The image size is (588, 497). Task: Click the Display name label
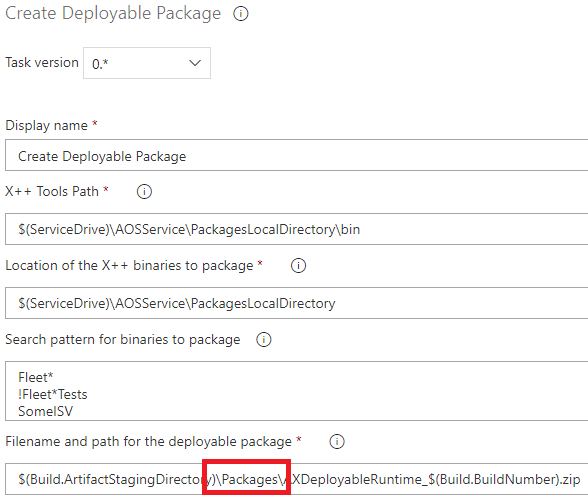tap(46, 125)
